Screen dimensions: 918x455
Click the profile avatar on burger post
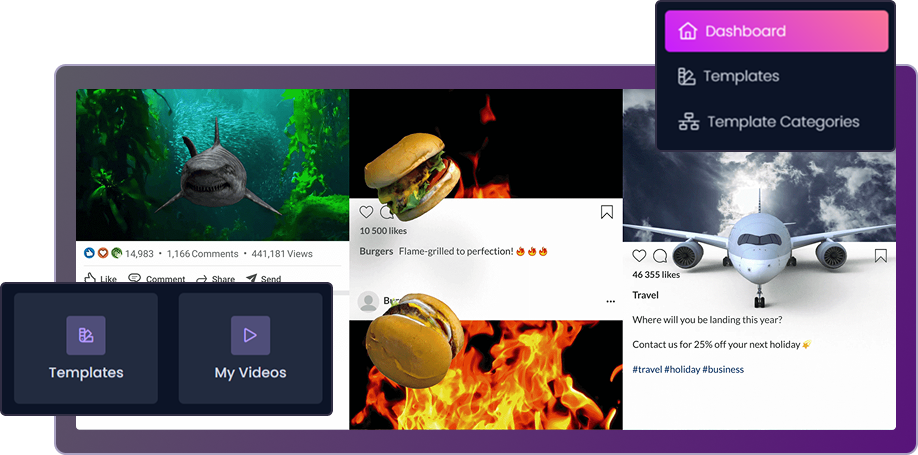(x=368, y=301)
